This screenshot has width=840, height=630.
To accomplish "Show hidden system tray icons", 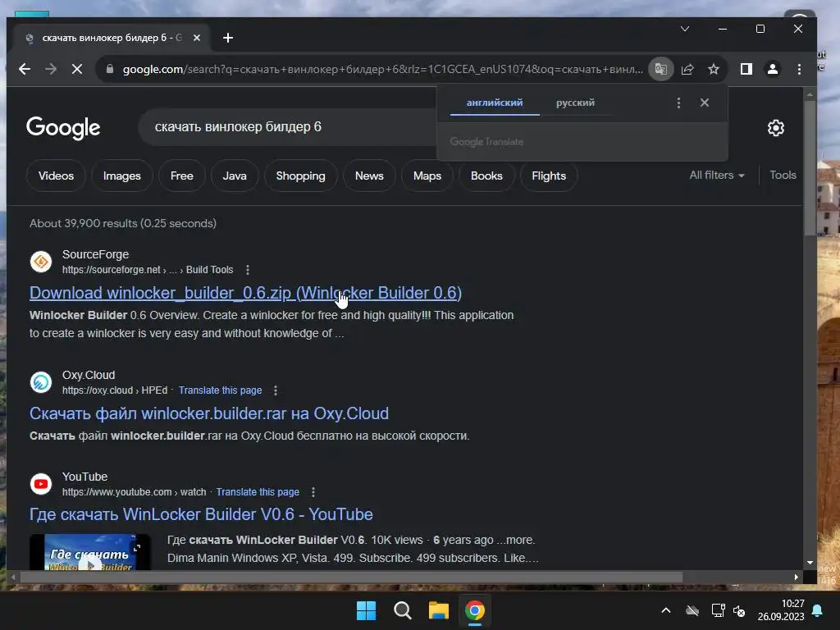I will [x=666, y=610].
